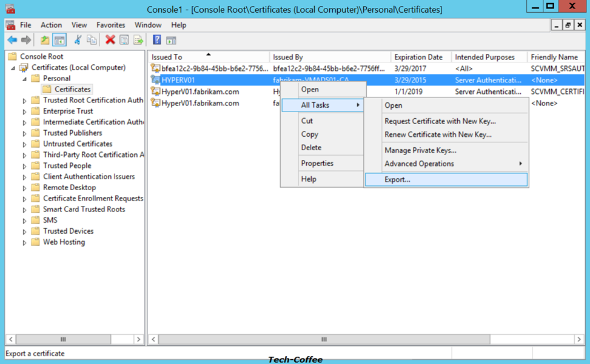Click the Properties toolbar icon
Image resolution: width=590 pixels, height=364 pixels.
coord(124,40)
